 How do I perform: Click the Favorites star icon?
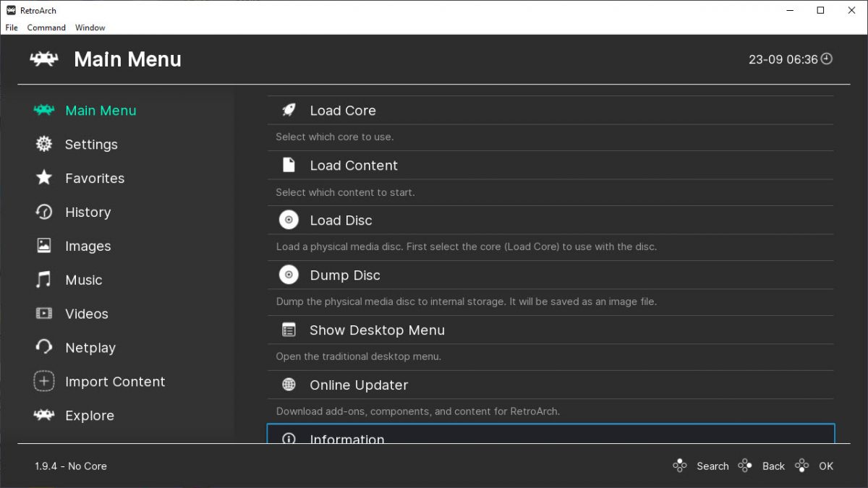coord(44,178)
